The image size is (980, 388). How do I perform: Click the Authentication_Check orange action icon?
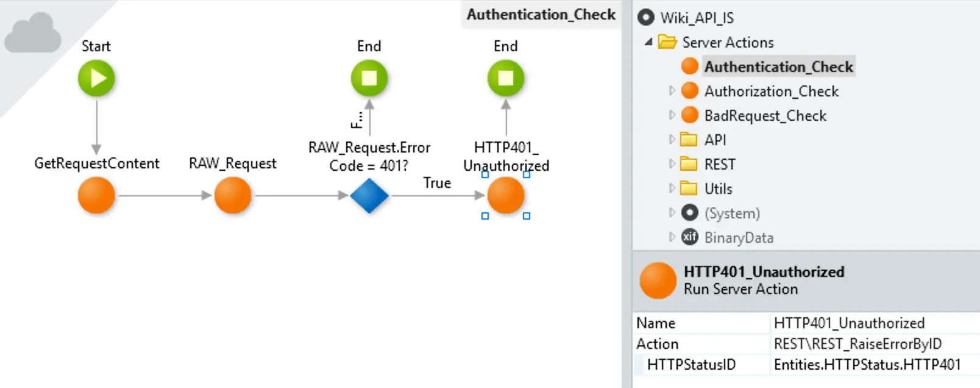690,66
